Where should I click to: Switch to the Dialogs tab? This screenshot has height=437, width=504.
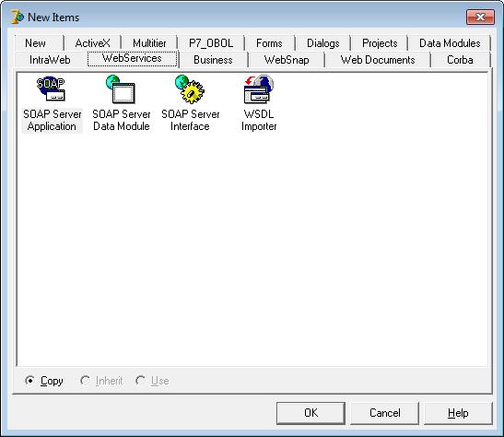pyautogui.click(x=323, y=43)
